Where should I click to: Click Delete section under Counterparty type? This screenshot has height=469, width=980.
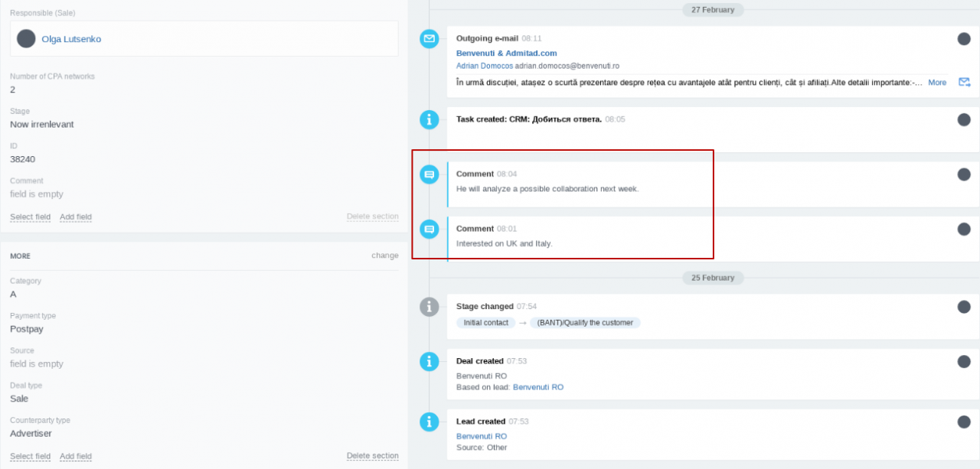[x=373, y=456]
